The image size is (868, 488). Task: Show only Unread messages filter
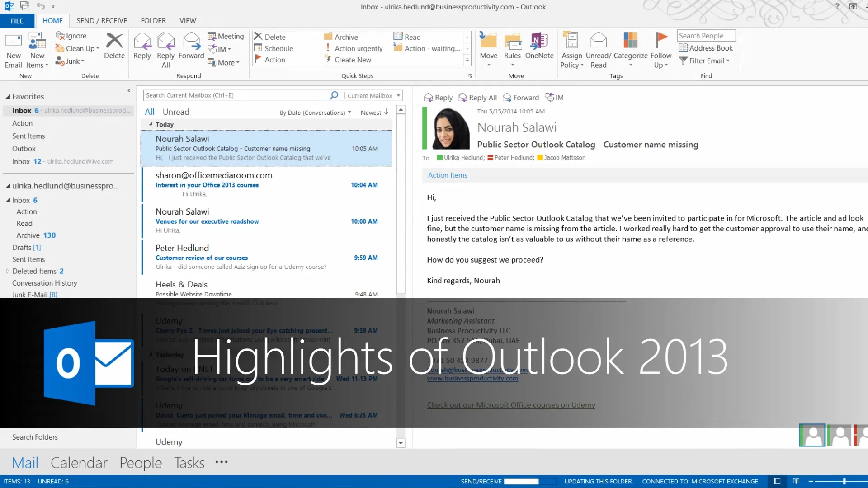(x=176, y=112)
